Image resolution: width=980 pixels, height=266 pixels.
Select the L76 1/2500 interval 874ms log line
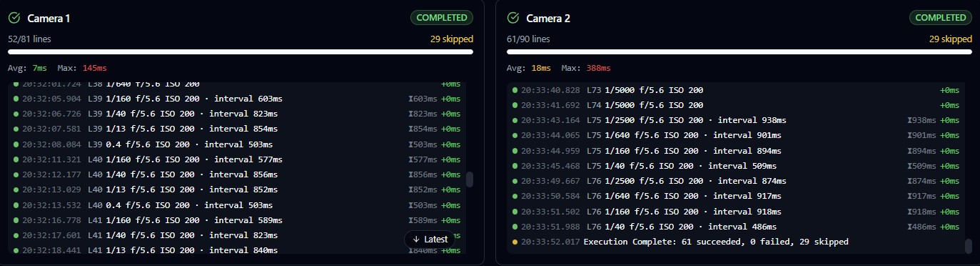click(737, 181)
